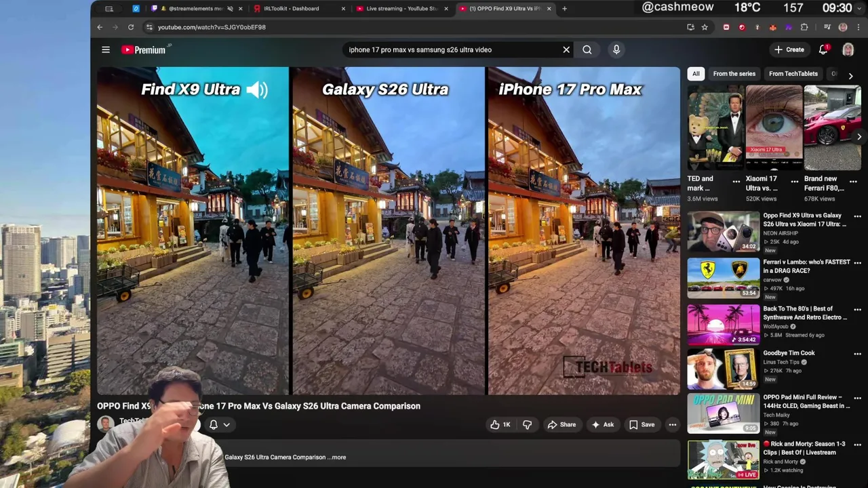Open subscription notification bell dropdown

pos(219,425)
